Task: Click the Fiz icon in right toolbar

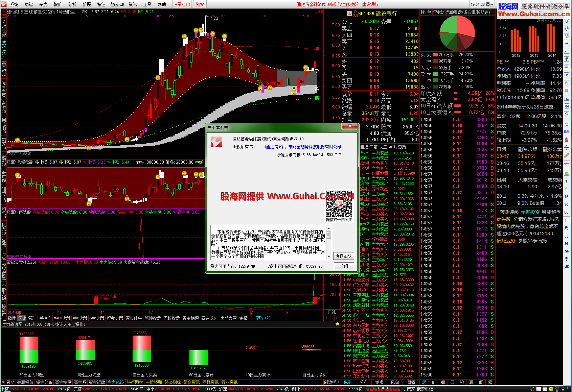Action: [x=567, y=98]
